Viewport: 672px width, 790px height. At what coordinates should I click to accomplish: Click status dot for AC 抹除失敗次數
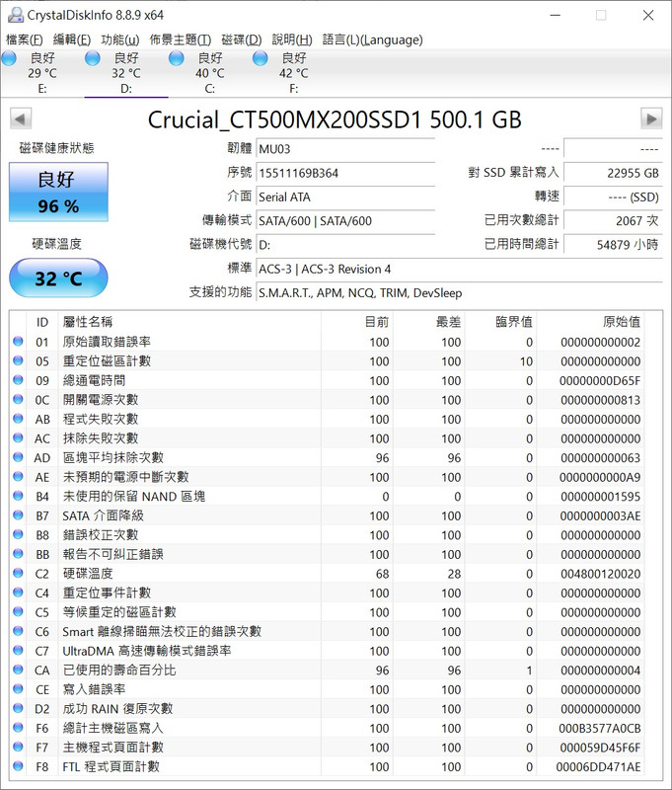[18, 437]
